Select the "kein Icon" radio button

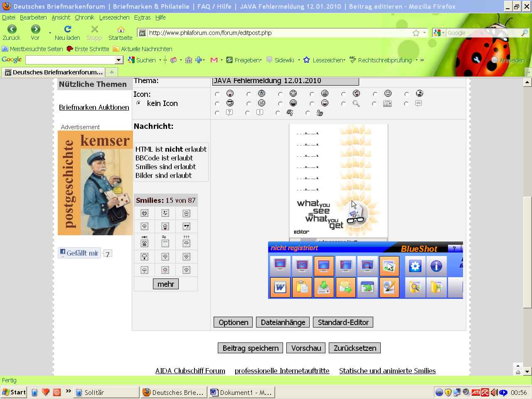[138, 103]
